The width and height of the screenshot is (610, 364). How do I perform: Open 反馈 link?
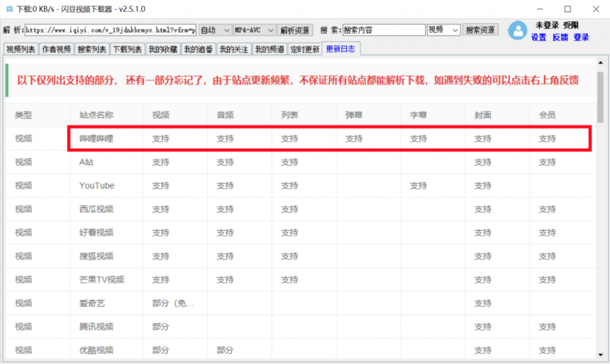pyautogui.click(x=560, y=38)
